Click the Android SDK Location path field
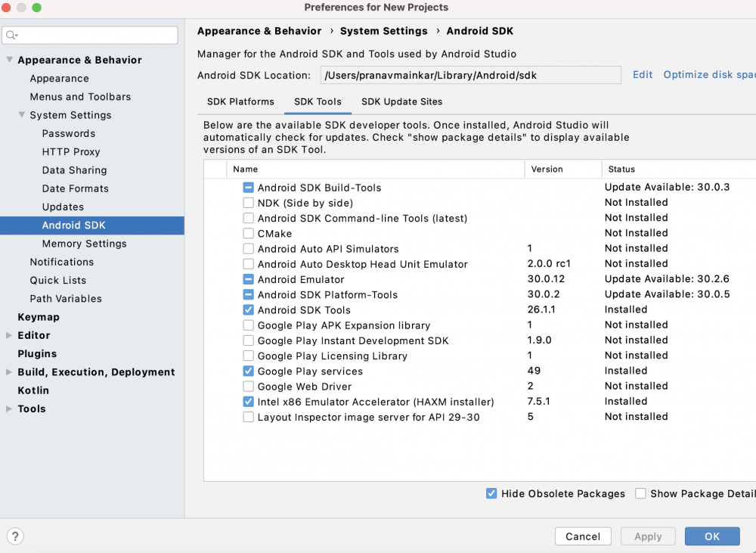The height and width of the screenshot is (553, 756). [x=470, y=76]
